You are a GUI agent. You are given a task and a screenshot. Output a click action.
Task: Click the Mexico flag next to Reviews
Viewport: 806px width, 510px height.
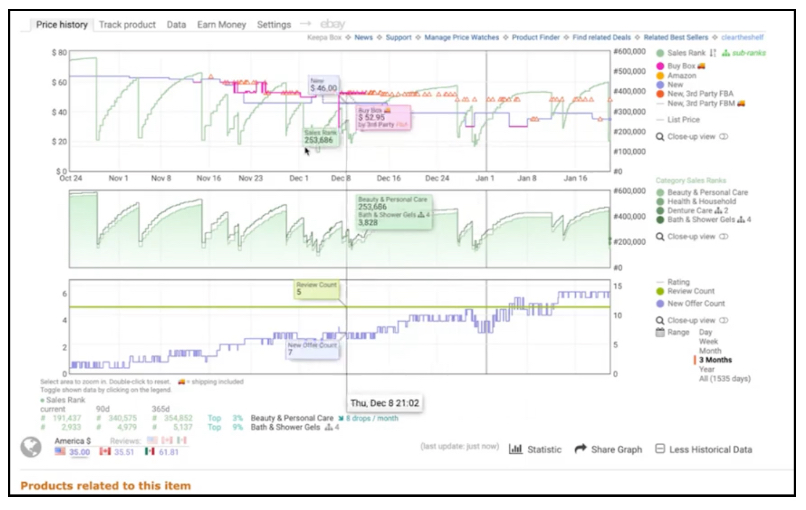(x=181, y=441)
